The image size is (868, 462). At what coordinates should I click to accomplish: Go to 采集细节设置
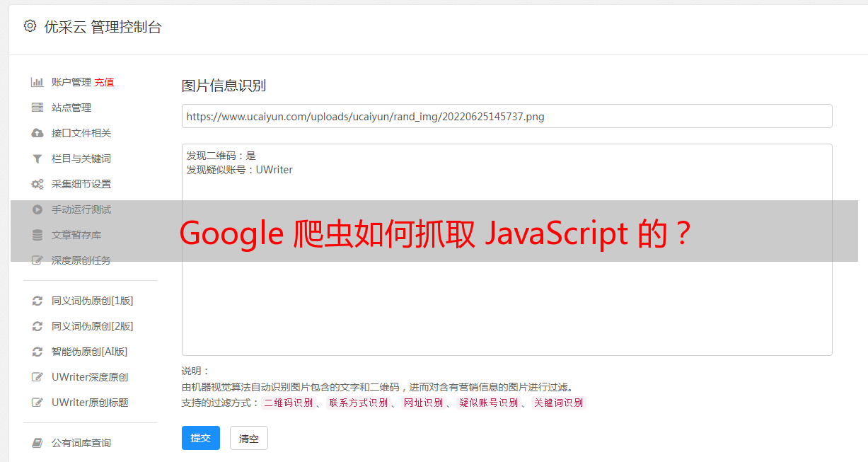click(x=81, y=184)
